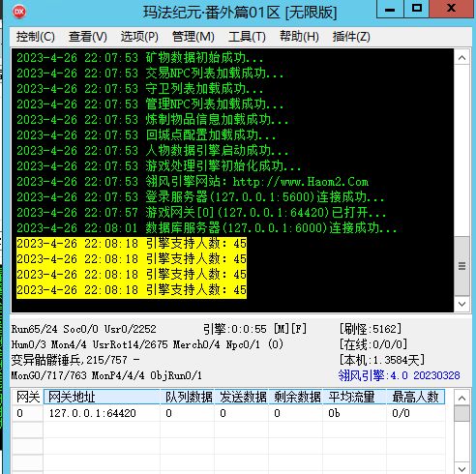Viewport: 476px width, 474px height.
Task: Click the 剩余数据 column header
Action: 296,397
